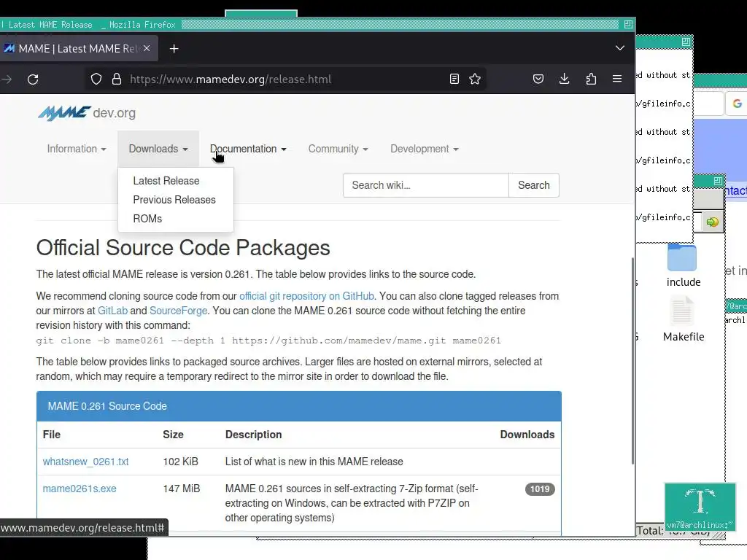This screenshot has width=747, height=560.
Task: Click the git clone command text
Action: point(268,341)
